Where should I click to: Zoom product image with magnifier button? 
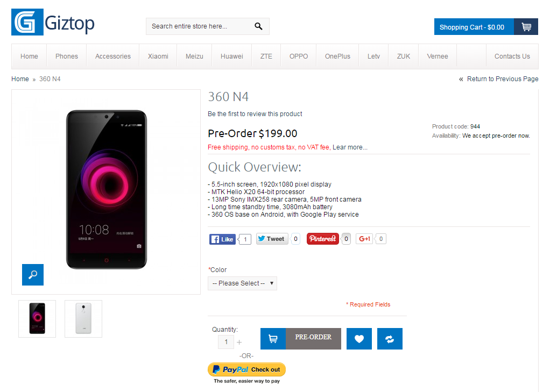[x=33, y=275]
